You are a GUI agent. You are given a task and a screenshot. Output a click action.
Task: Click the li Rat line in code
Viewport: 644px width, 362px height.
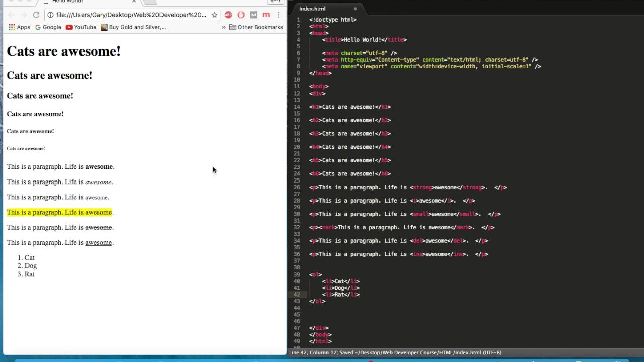[341, 295]
